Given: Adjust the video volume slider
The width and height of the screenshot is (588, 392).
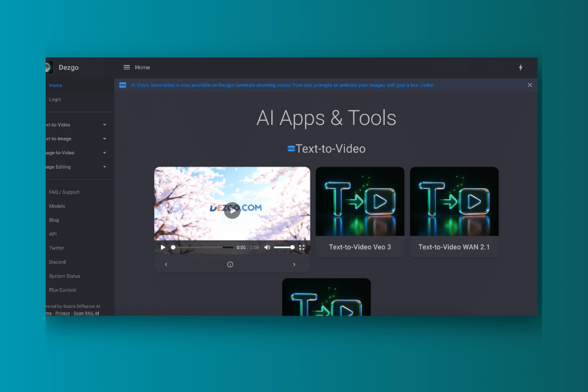Looking at the screenshot, I should 284,247.
